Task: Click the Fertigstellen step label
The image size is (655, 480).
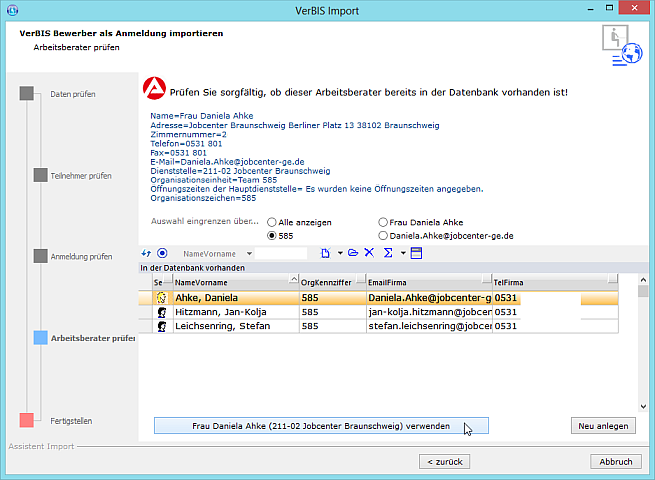Action: click(71, 421)
